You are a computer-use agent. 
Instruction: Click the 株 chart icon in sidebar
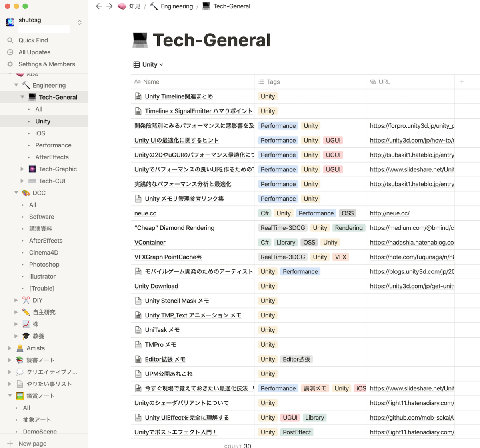coord(26,324)
